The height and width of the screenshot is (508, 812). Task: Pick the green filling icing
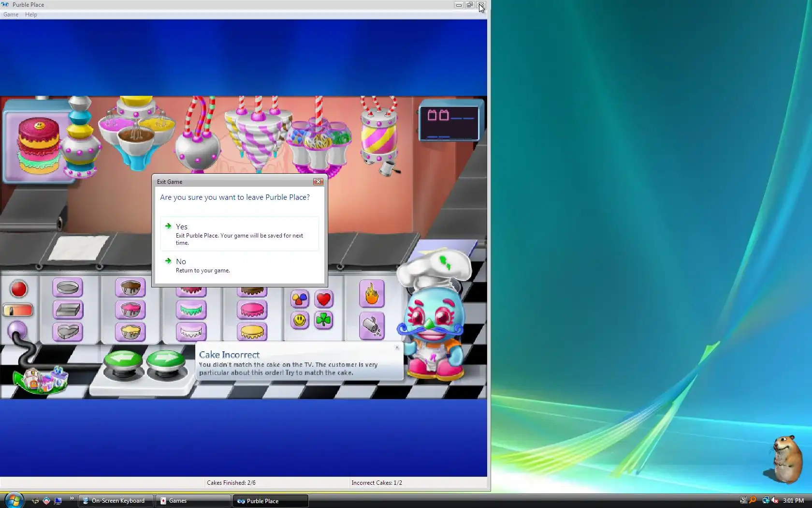point(191,310)
